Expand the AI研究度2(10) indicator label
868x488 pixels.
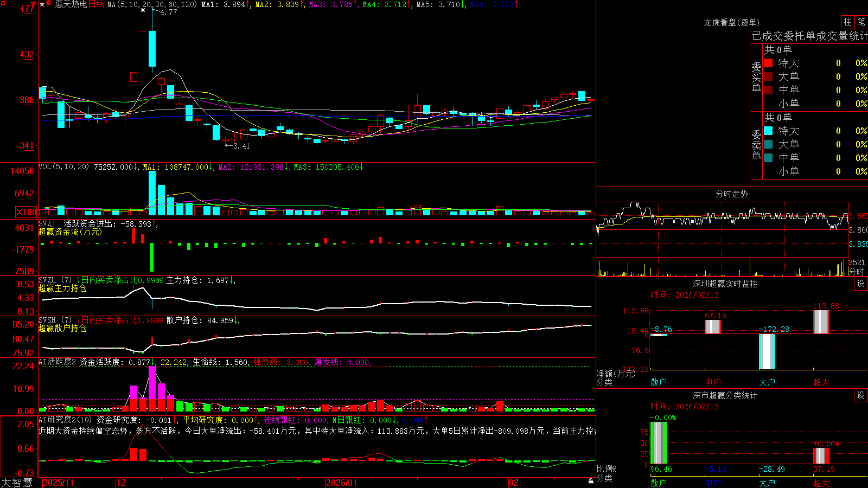(65, 420)
